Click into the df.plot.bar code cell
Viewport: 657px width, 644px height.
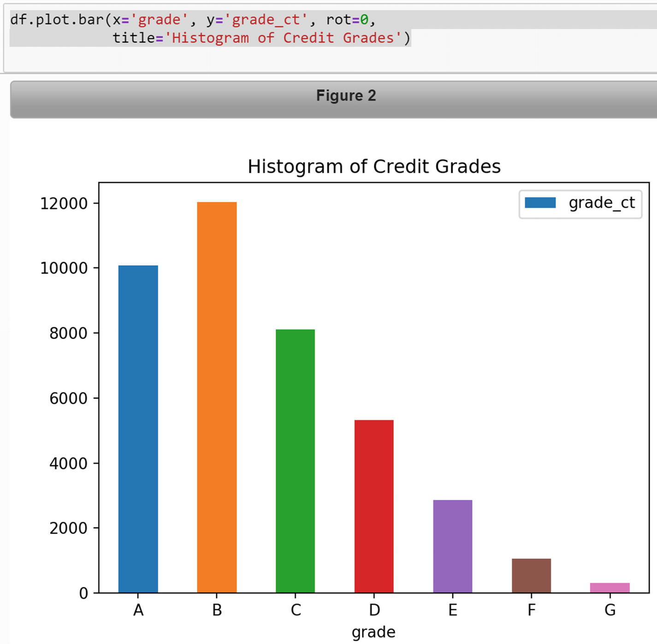(x=330, y=39)
